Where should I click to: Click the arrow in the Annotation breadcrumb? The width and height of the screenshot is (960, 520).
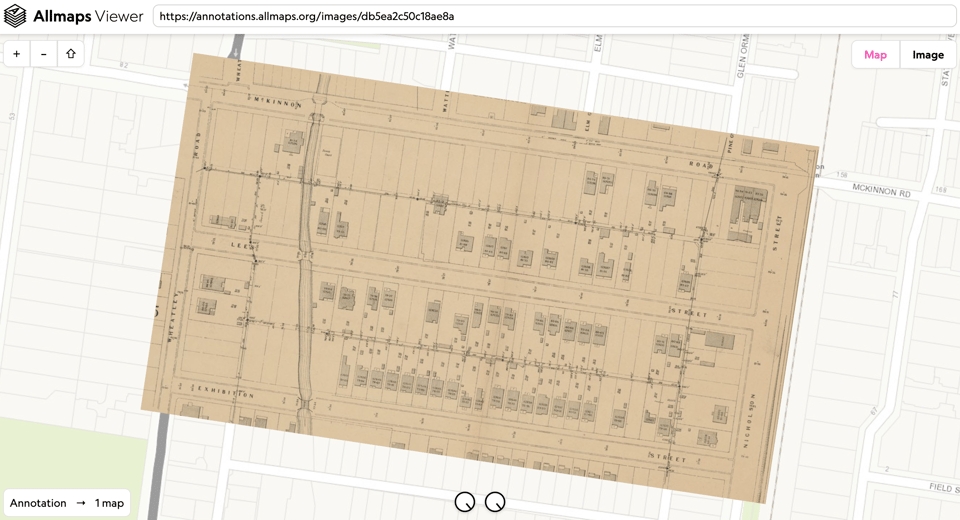coord(81,503)
